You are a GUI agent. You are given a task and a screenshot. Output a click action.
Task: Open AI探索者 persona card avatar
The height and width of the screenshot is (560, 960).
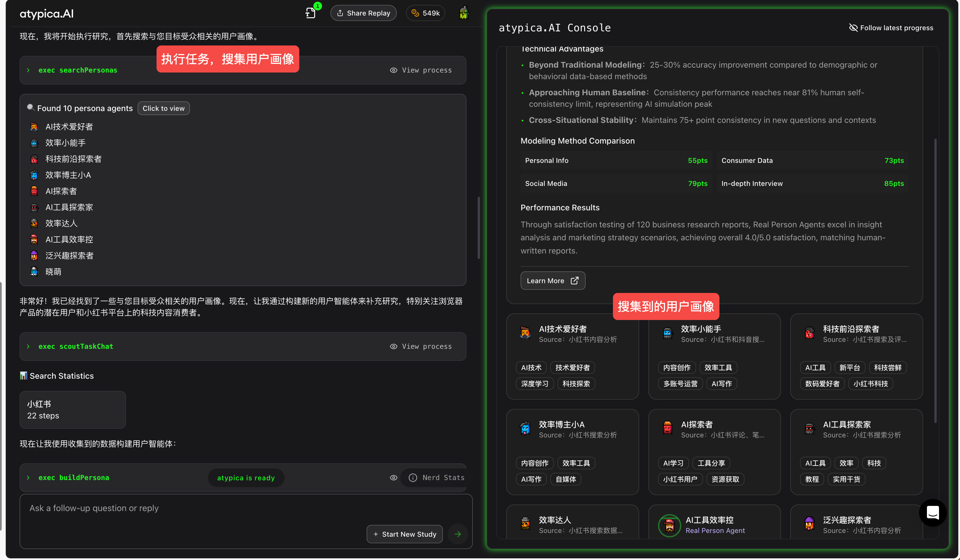(x=667, y=428)
